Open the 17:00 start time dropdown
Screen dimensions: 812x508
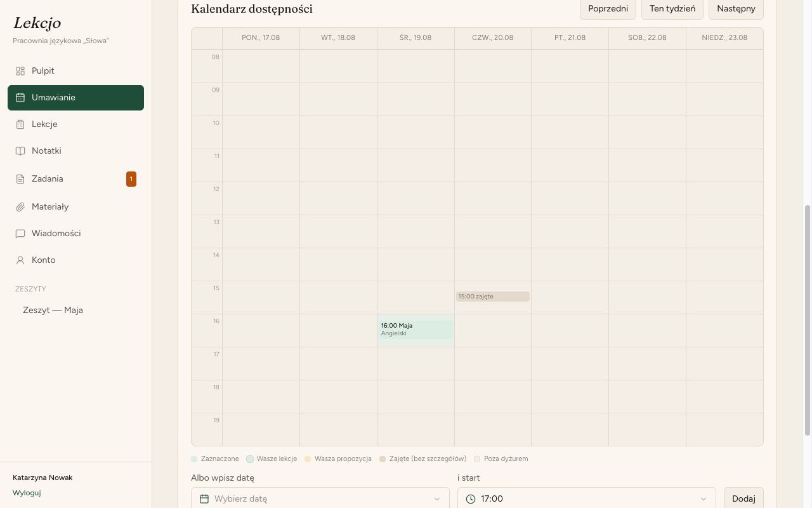(587, 498)
